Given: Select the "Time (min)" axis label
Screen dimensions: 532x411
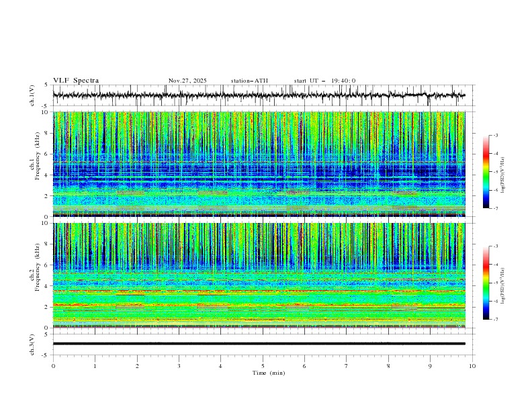Looking at the screenshot, I should coord(269,373).
